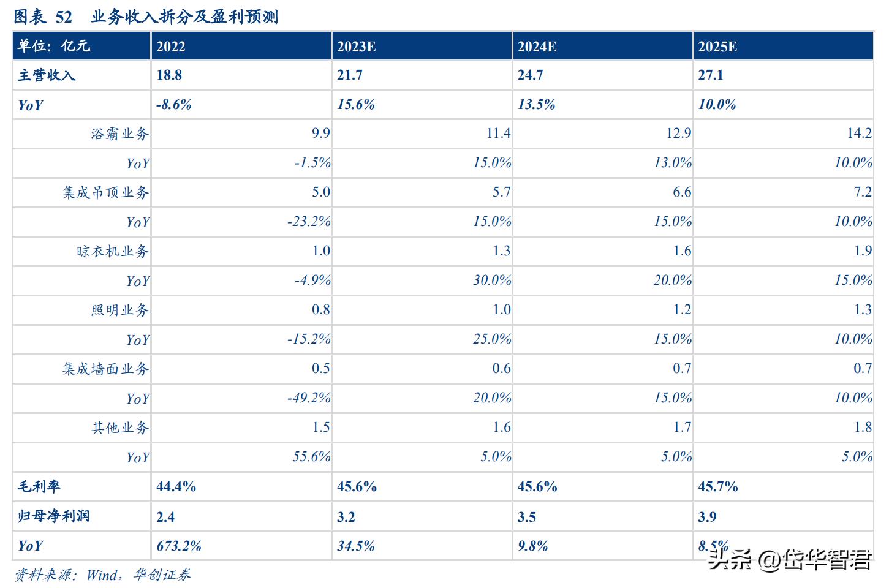Click the 2022 column header
The height and width of the screenshot is (588, 889).
[170, 47]
